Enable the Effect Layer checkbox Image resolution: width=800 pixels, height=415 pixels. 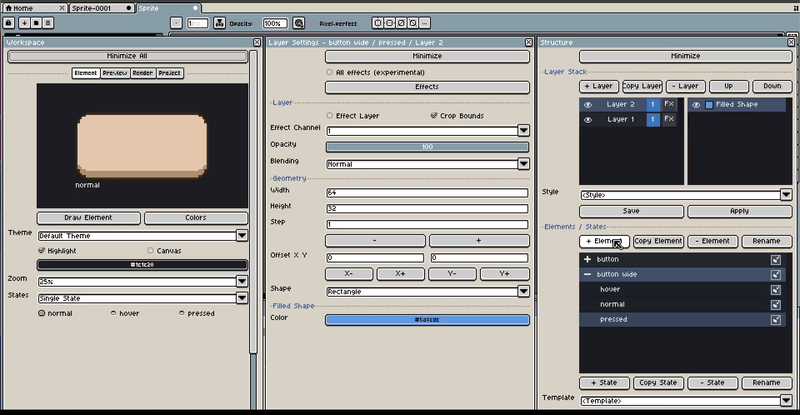click(330, 116)
